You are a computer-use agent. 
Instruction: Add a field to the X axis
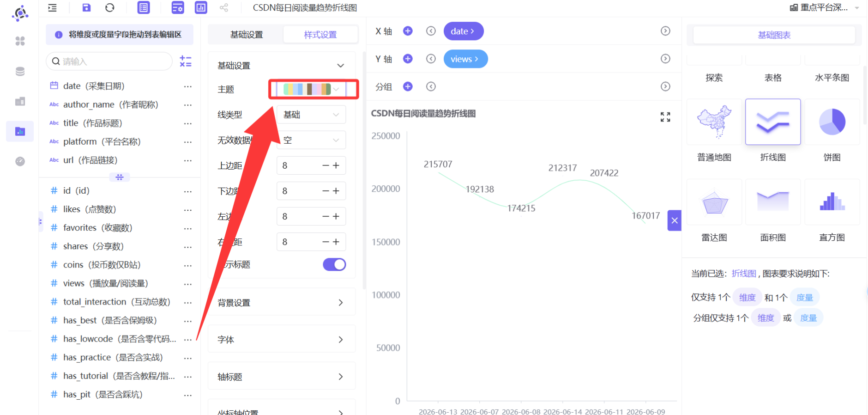point(408,31)
